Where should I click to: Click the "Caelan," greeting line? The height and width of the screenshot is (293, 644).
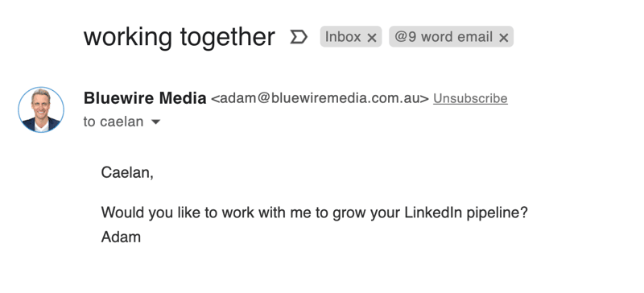[x=127, y=172]
